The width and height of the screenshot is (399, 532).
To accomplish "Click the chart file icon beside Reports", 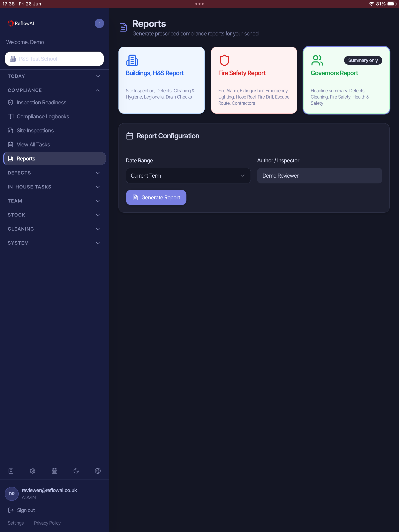I will click(x=11, y=159).
